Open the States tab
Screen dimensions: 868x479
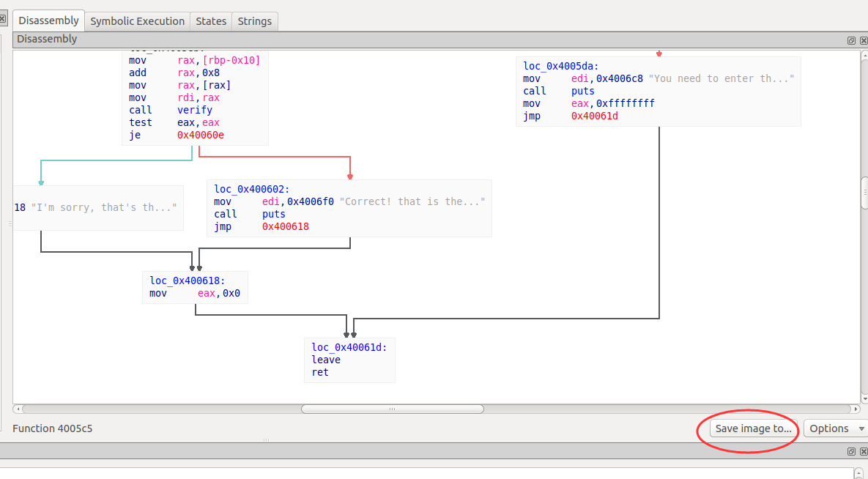coord(211,21)
